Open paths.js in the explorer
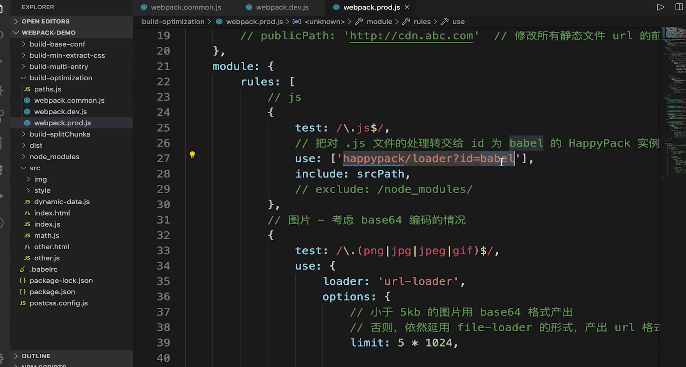 [48, 89]
